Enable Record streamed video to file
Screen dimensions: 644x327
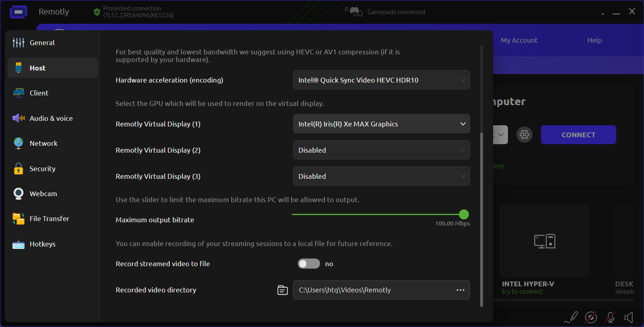click(309, 264)
